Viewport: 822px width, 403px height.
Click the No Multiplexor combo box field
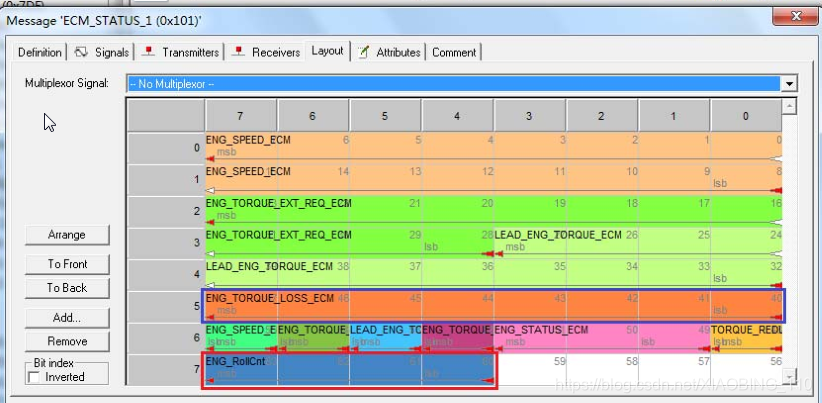pos(454,83)
